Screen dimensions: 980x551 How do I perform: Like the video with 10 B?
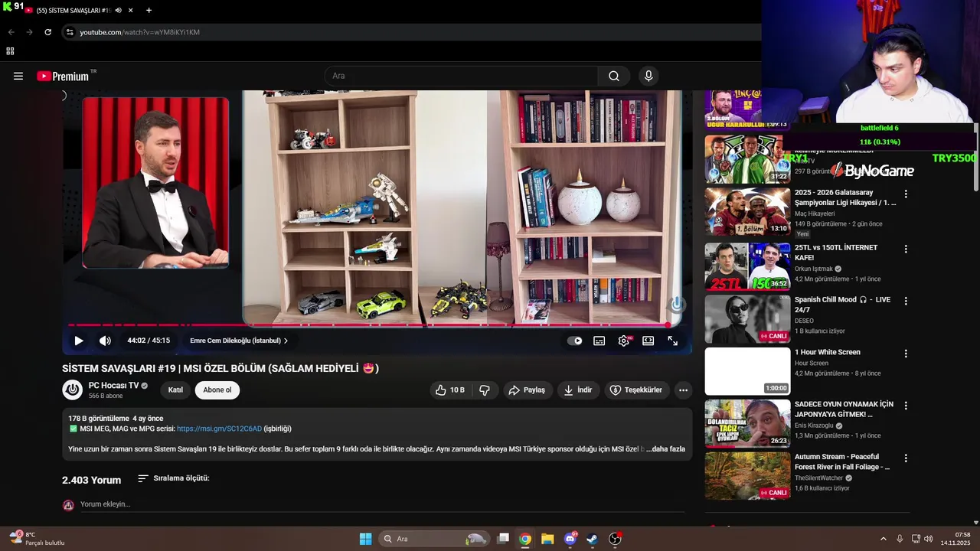pyautogui.click(x=450, y=390)
